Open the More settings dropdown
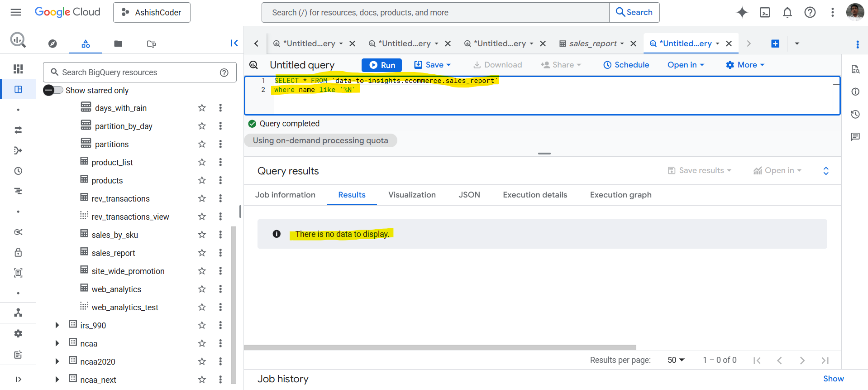This screenshot has width=868, height=390. coord(745,65)
